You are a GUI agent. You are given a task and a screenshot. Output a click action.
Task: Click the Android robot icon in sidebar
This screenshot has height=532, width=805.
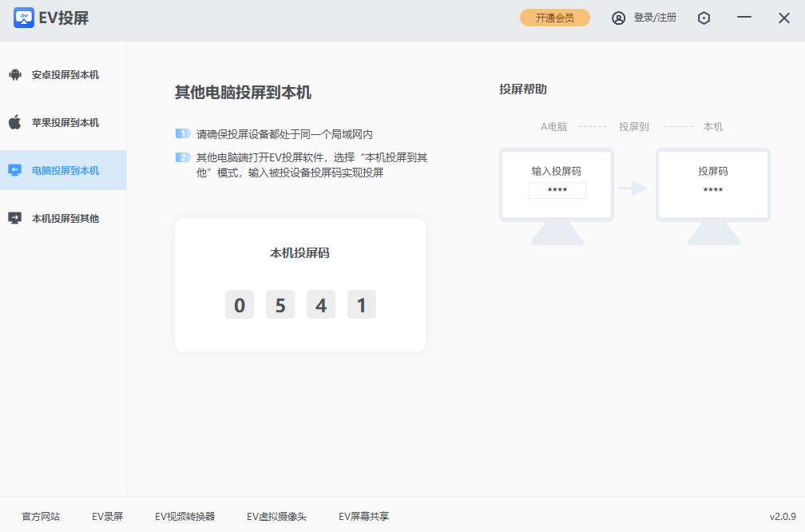click(14, 75)
